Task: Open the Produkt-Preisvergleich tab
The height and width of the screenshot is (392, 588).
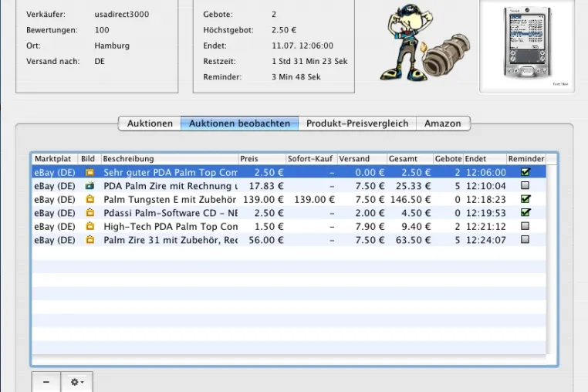Action: pos(357,123)
